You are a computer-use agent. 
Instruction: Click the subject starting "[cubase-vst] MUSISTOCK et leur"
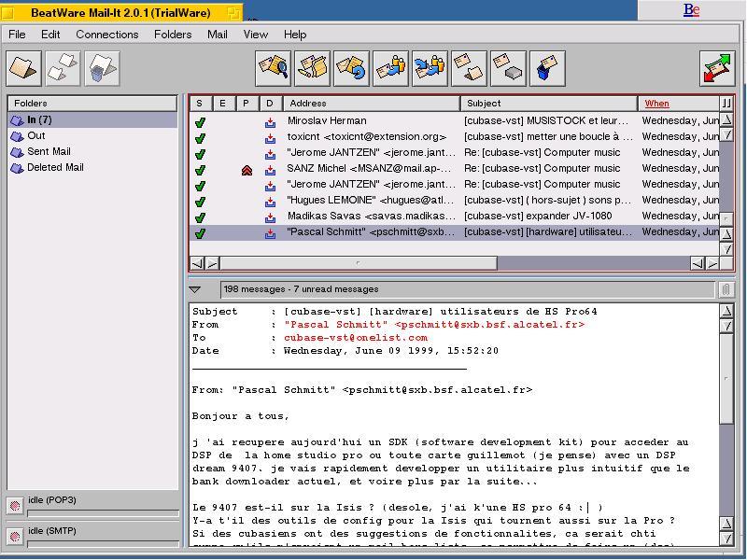[546, 121]
